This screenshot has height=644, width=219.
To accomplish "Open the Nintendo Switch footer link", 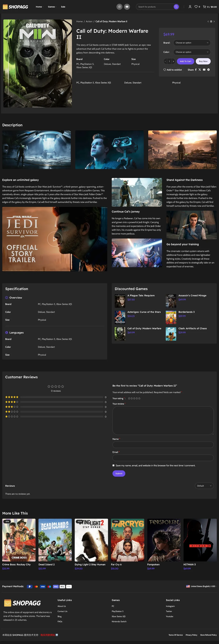I will point(119,622).
